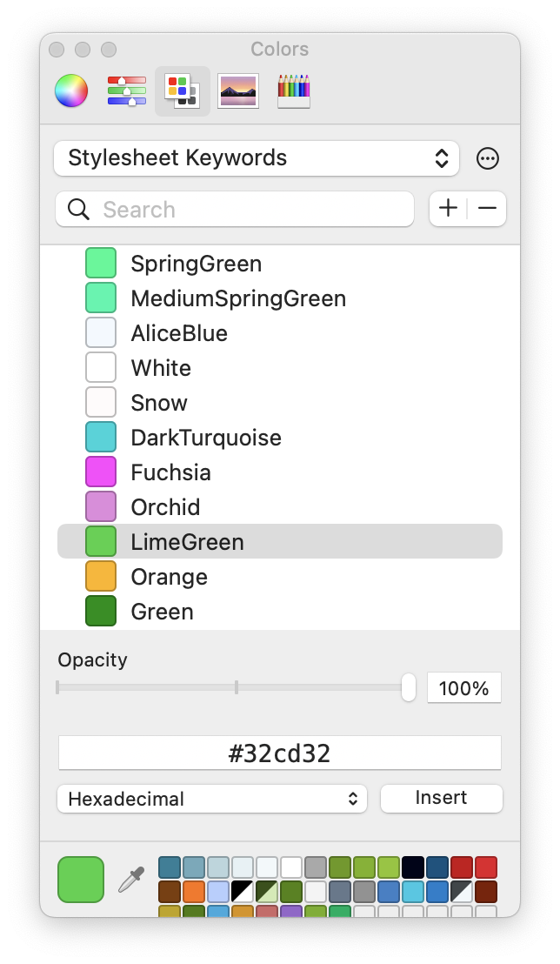Image resolution: width=560 pixels, height=964 pixels.
Task: Click inside the hex value field
Action: 279,753
